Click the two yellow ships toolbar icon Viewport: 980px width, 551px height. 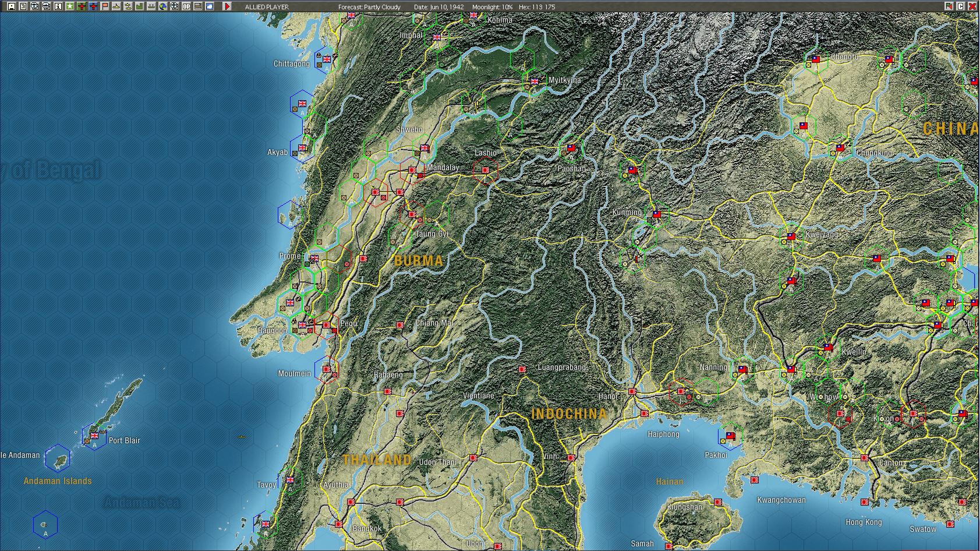128,6
